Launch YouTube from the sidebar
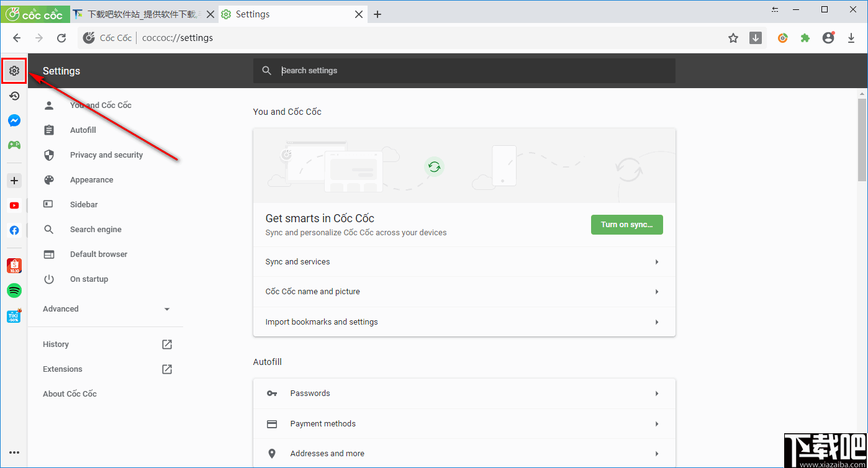 coord(14,205)
